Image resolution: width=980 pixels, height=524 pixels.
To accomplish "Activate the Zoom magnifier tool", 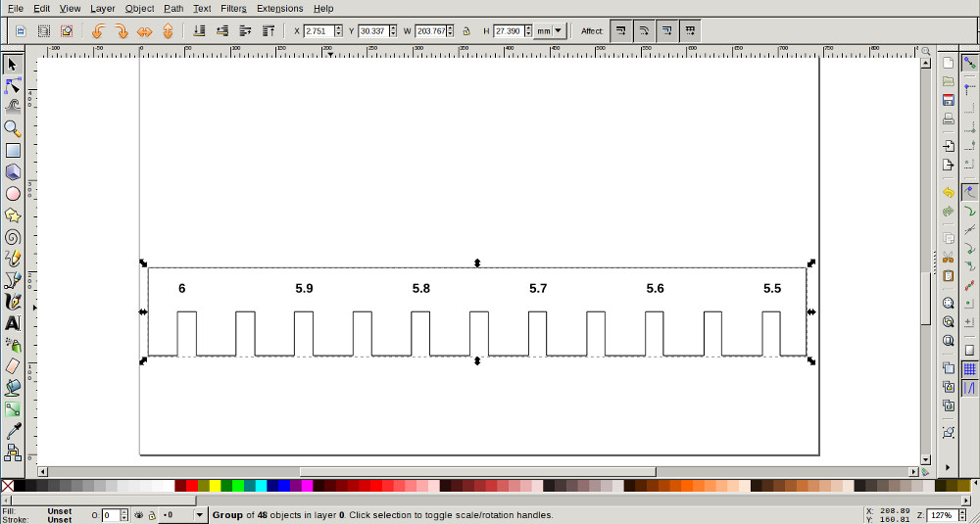I will pos(13,128).
